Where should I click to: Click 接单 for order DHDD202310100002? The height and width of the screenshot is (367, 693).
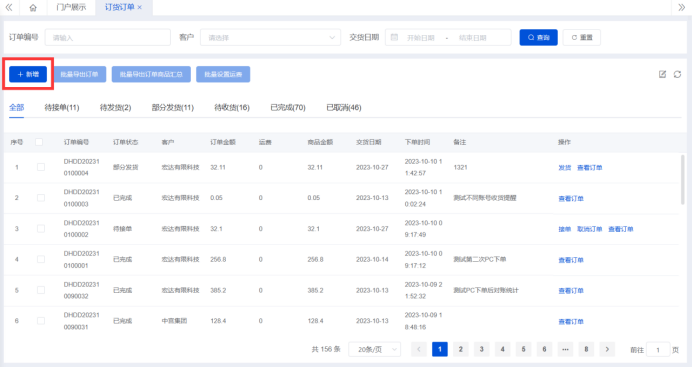click(565, 229)
